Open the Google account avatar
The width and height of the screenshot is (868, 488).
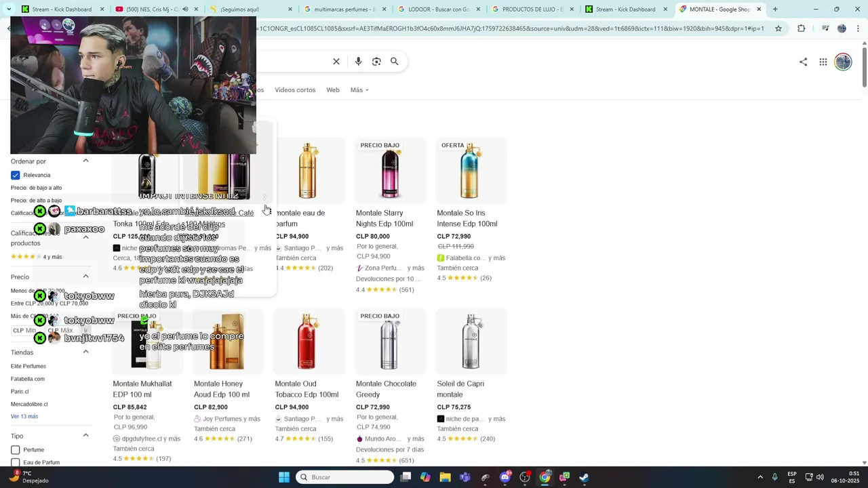click(x=843, y=62)
